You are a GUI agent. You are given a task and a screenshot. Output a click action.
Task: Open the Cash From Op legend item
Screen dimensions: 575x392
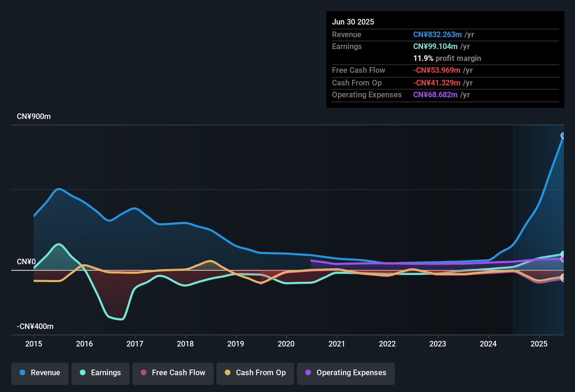pyautogui.click(x=255, y=373)
